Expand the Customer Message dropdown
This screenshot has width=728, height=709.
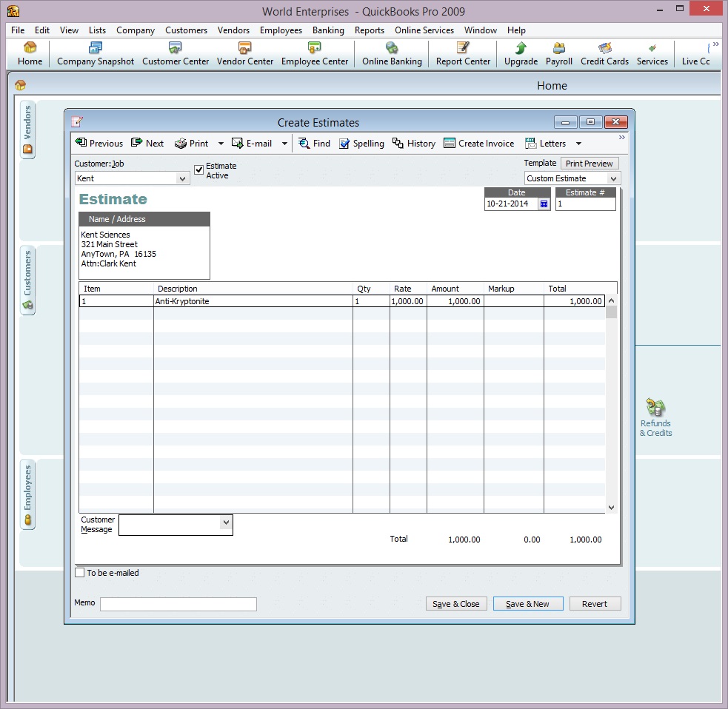tap(226, 522)
